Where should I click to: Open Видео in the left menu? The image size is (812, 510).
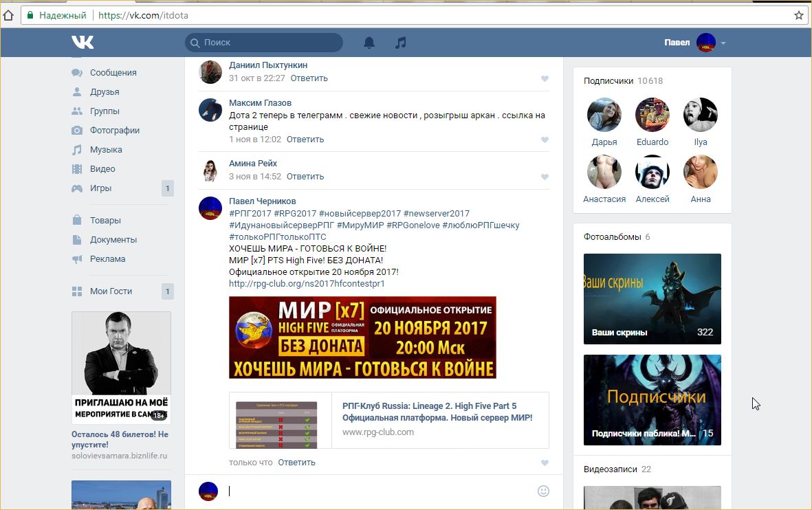(102, 169)
